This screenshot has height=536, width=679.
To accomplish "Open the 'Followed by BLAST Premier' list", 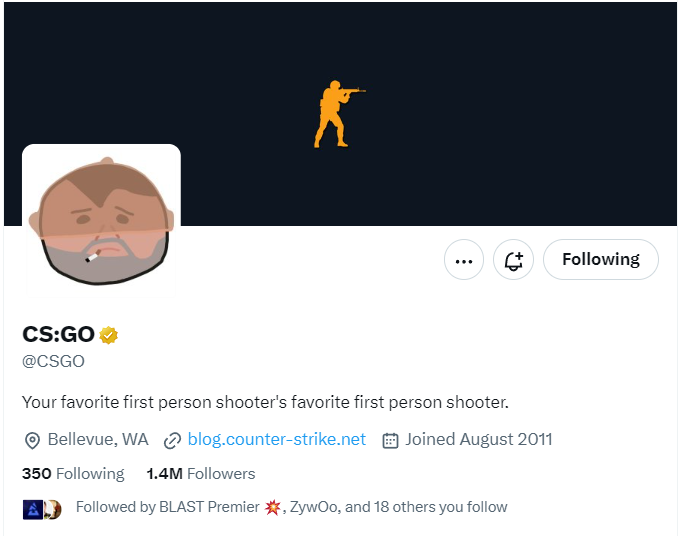I will pos(290,507).
